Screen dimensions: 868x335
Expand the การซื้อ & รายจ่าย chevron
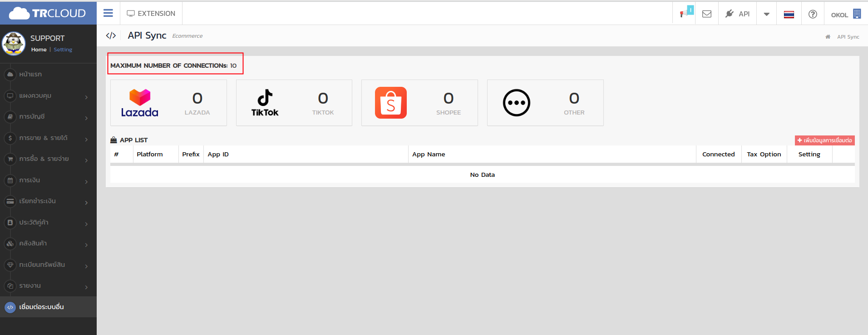(86, 160)
